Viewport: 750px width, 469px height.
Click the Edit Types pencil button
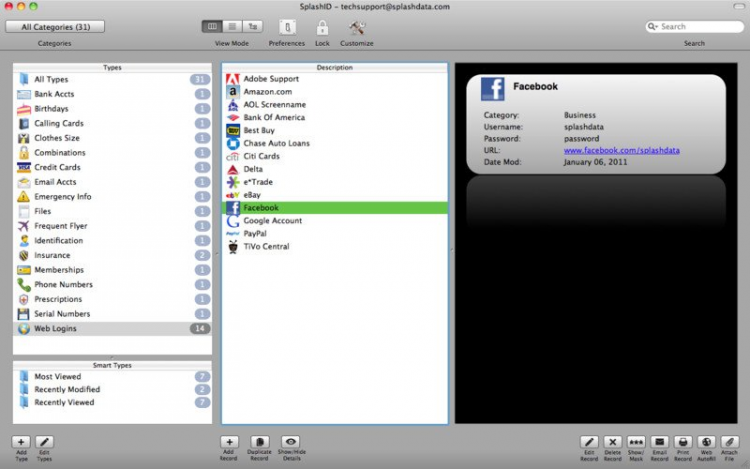pos(44,442)
